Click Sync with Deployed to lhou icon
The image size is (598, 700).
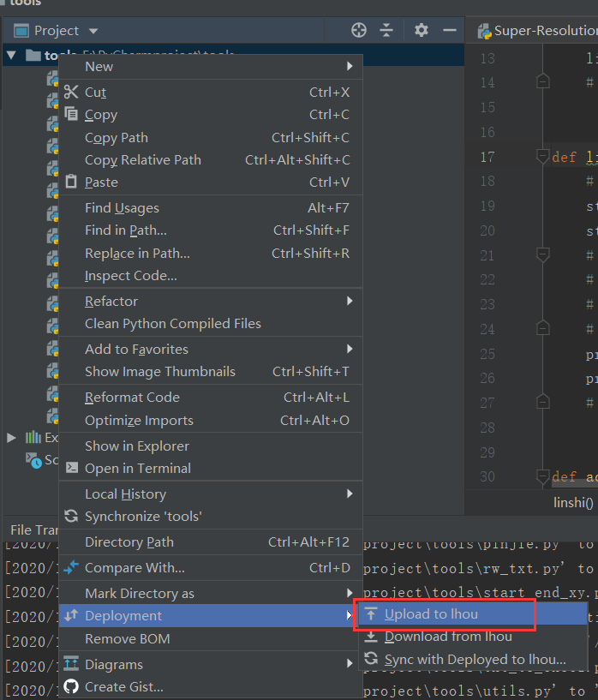click(x=371, y=659)
